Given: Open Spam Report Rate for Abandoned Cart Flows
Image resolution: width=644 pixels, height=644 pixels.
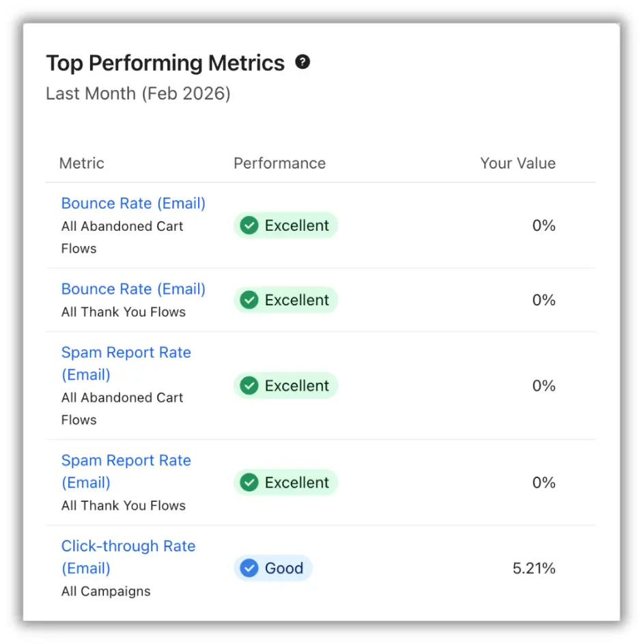Looking at the screenshot, I should point(126,363).
